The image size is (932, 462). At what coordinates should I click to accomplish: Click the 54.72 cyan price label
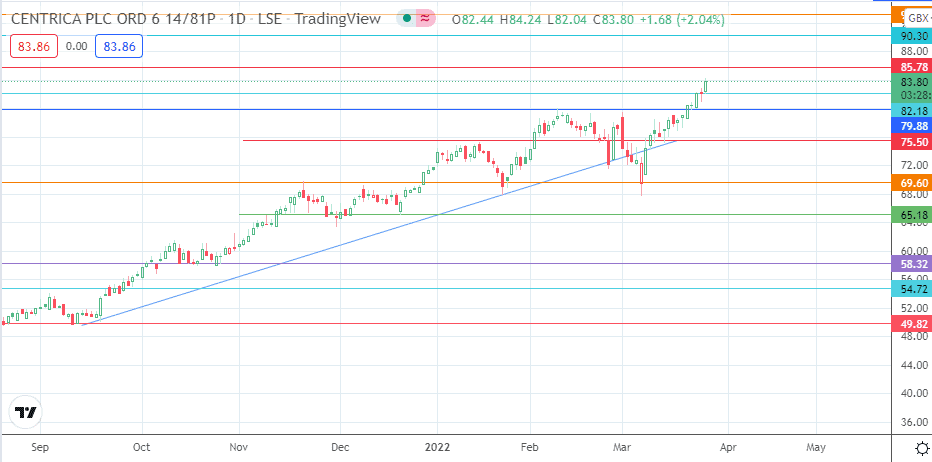[912, 289]
